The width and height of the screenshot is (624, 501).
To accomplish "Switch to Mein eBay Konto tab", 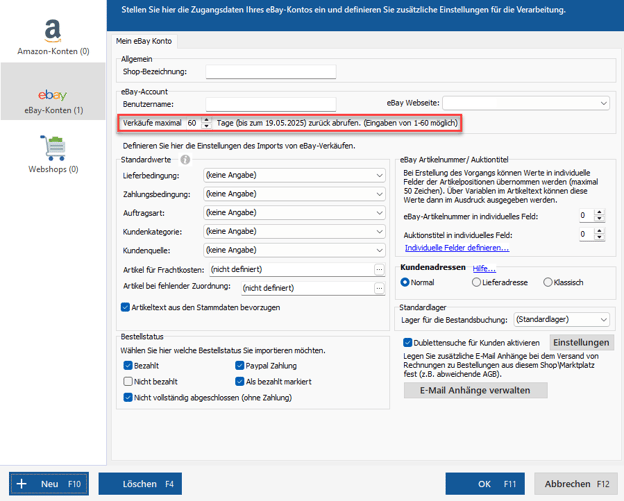I will click(x=150, y=40).
